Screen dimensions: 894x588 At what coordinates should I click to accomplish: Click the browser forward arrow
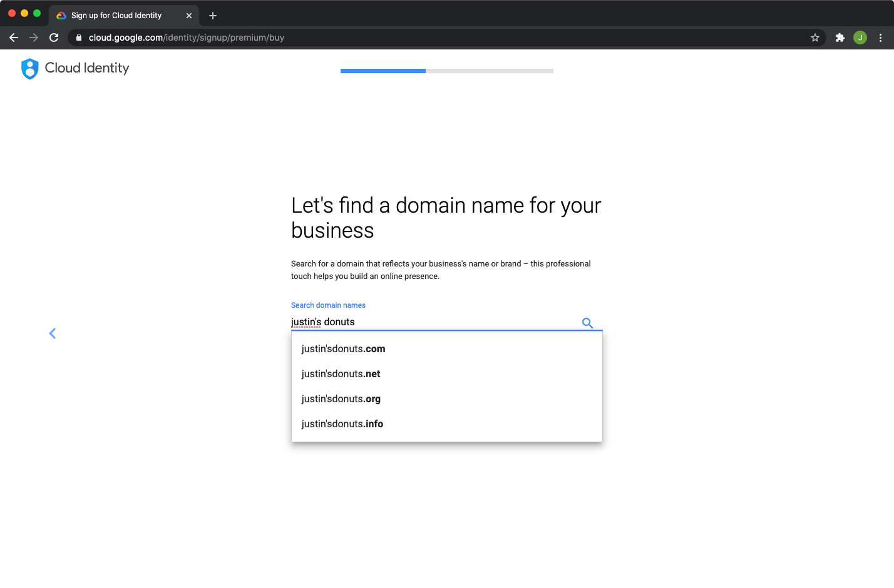[x=34, y=38]
